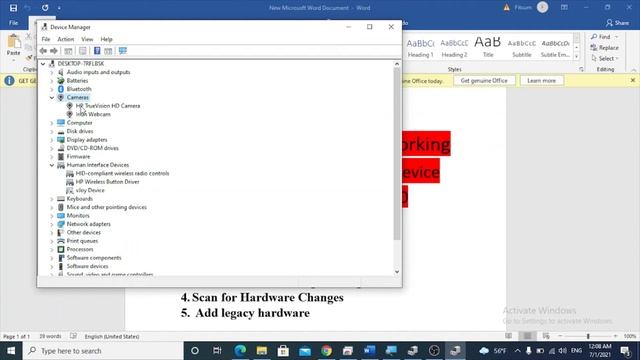The height and width of the screenshot is (360, 640).
Task: Open Device Manager Help menu
Action: (106, 39)
